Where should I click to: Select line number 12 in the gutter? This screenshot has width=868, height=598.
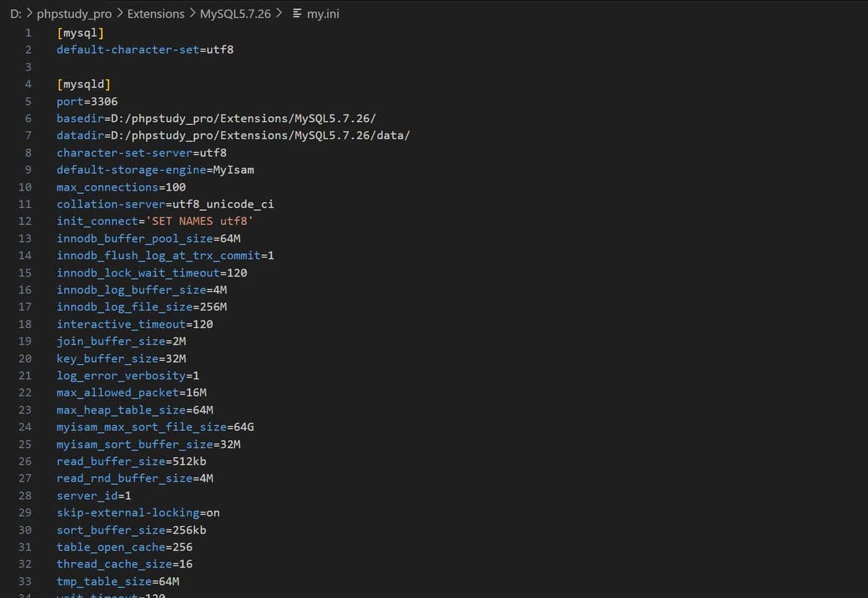coord(25,221)
